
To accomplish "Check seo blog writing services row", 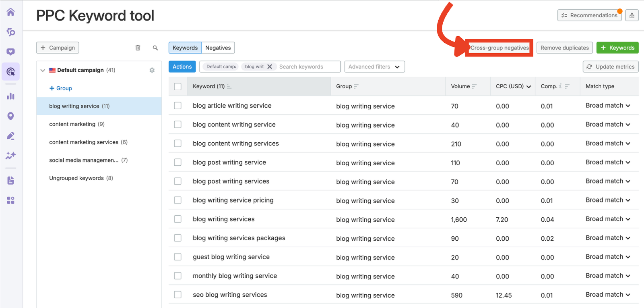I will (x=178, y=295).
